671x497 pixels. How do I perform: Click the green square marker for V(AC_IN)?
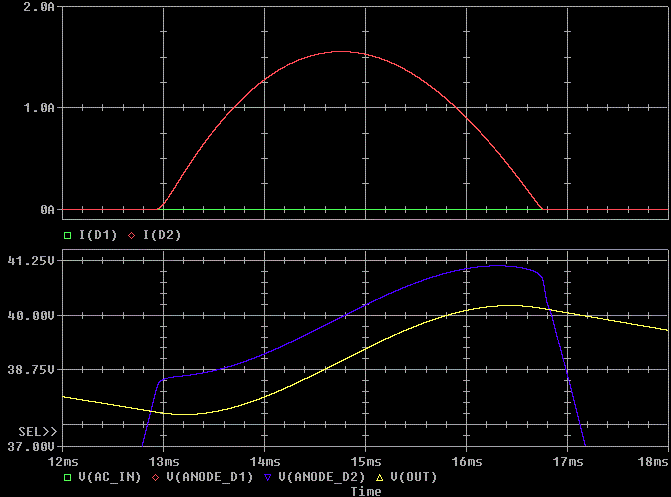67,477
